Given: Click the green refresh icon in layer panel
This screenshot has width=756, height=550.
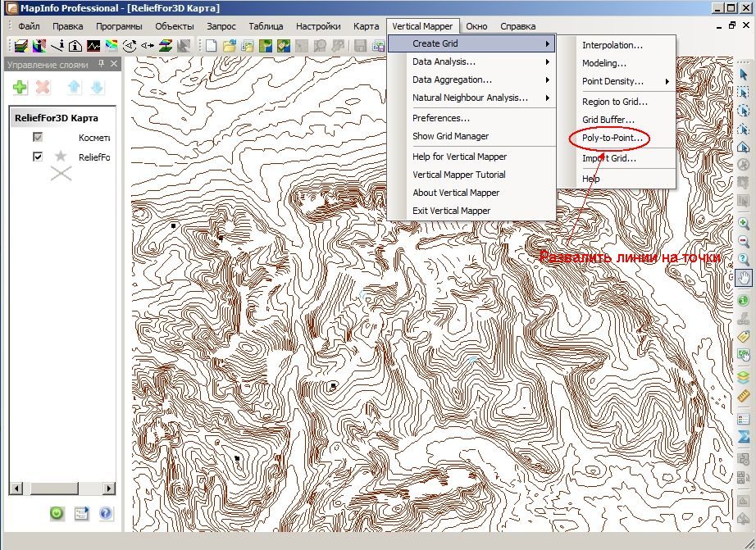Looking at the screenshot, I should pyautogui.click(x=57, y=513).
